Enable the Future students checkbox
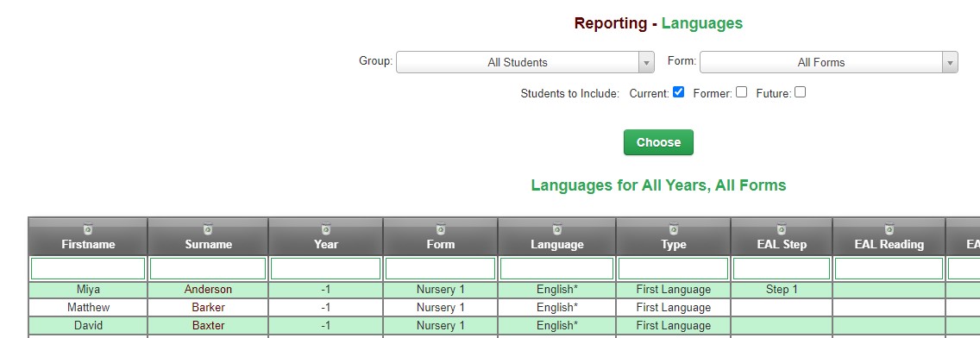The image size is (980, 338). (800, 92)
